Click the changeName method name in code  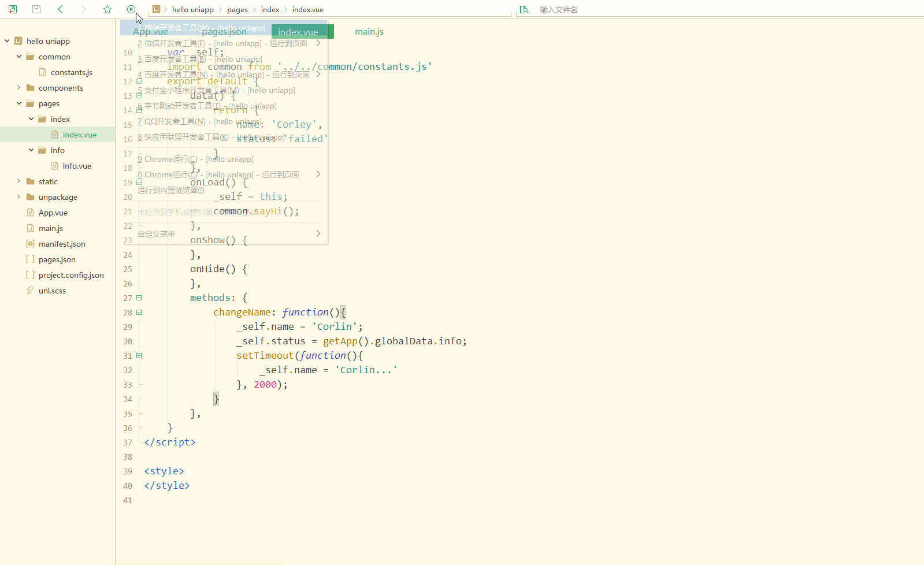click(x=242, y=313)
